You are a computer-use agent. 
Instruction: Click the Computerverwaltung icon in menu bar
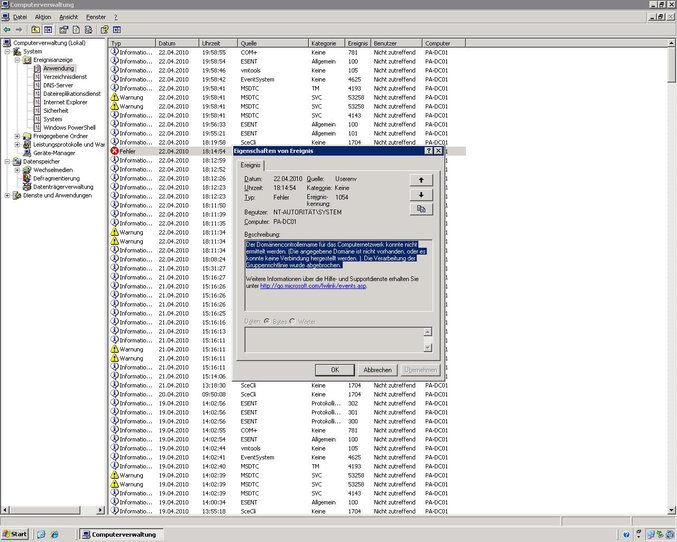6,17
